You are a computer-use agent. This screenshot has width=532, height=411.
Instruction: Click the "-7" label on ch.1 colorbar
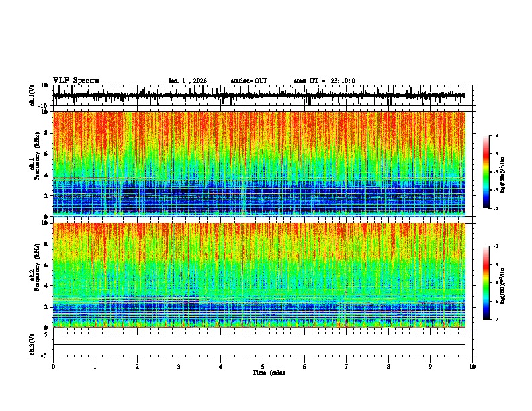(x=496, y=208)
